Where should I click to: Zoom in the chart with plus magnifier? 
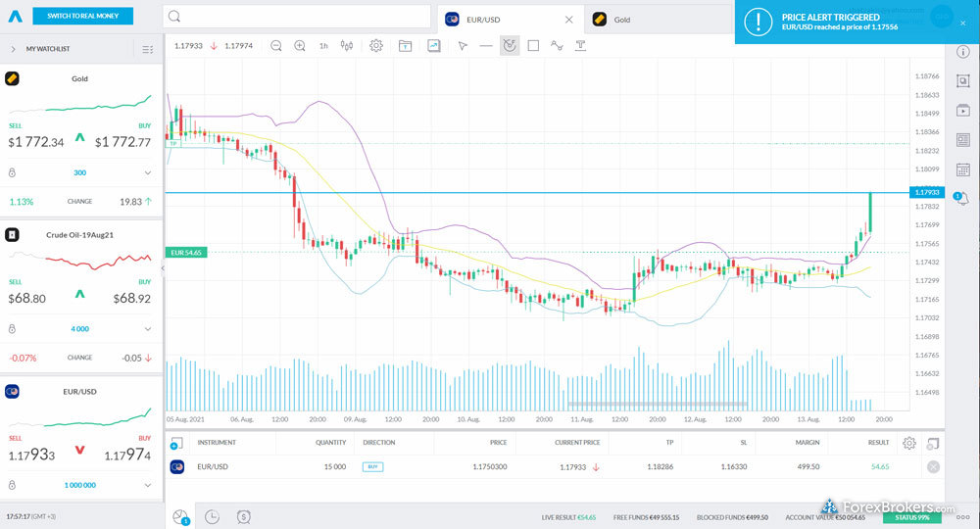click(300, 45)
